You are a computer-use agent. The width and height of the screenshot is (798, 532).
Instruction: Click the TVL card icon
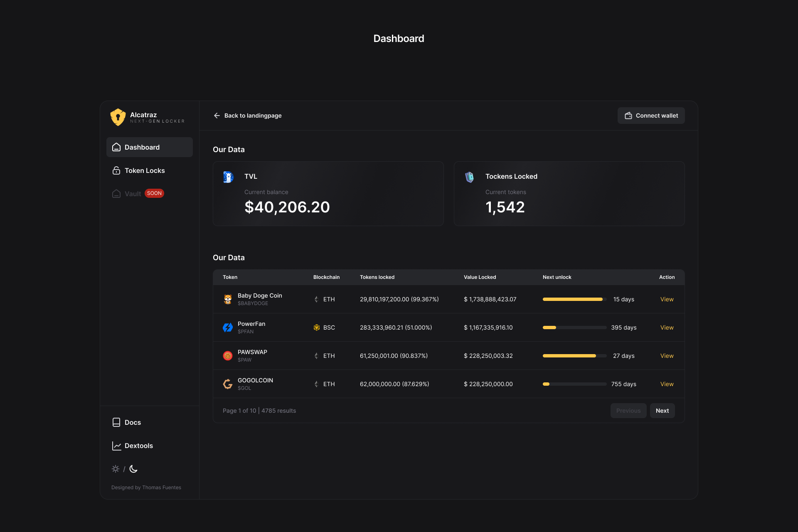click(x=228, y=177)
